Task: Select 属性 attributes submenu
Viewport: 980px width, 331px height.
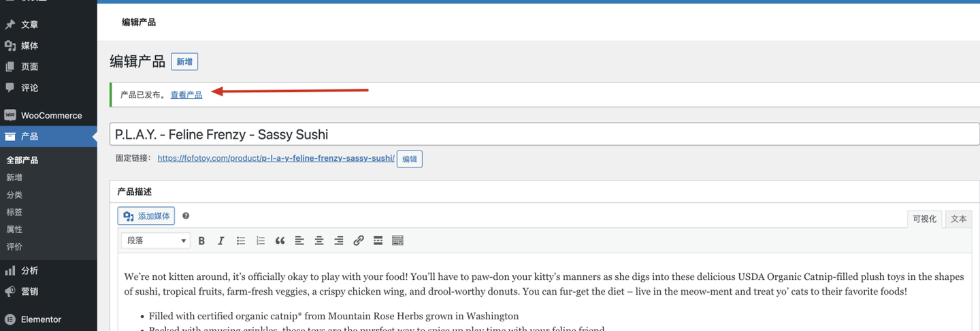Action: (x=14, y=230)
